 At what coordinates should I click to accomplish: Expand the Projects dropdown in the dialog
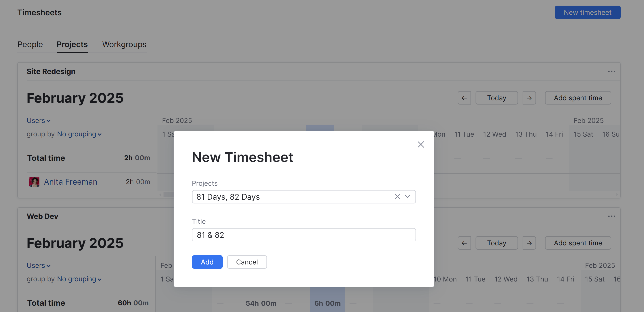pos(407,197)
